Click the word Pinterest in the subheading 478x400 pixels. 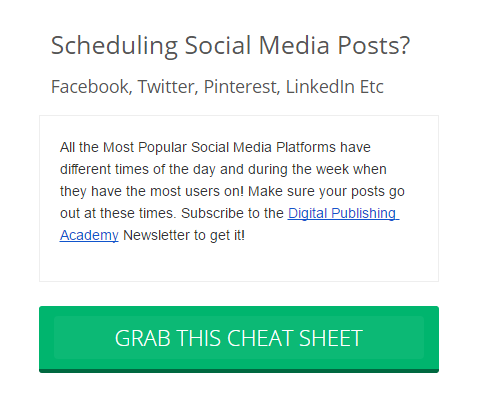(242, 87)
